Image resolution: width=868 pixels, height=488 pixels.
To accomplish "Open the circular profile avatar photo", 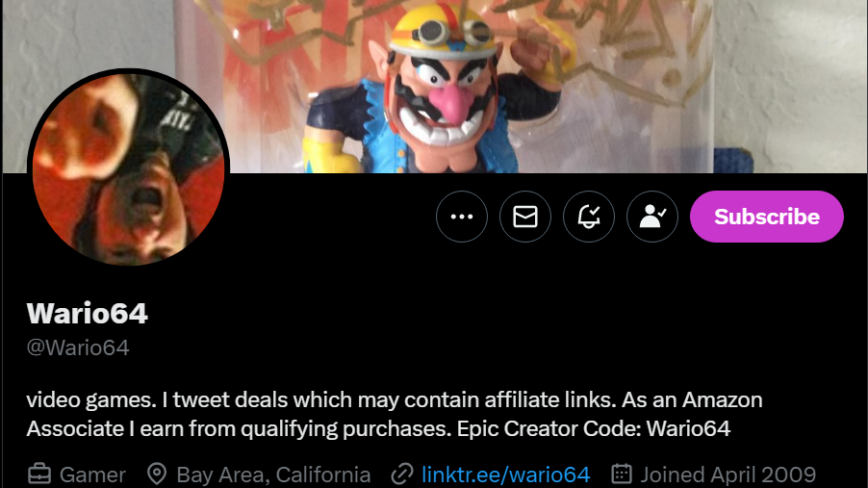I will click(128, 169).
